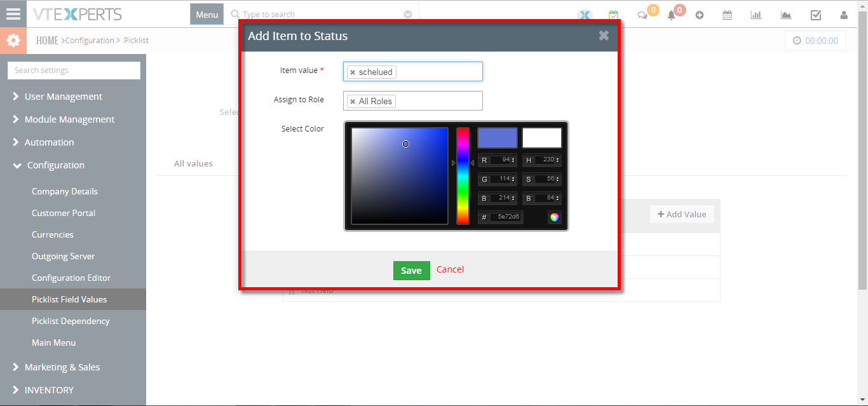Image resolution: width=868 pixels, height=406 pixels.
Task: Open the bar chart reports icon
Action: point(756,15)
